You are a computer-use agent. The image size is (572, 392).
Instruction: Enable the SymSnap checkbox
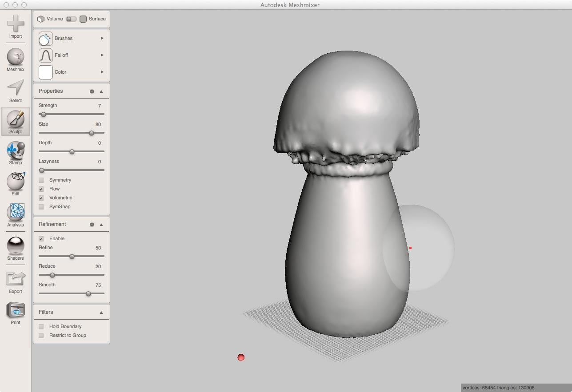pyautogui.click(x=41, y=207)
